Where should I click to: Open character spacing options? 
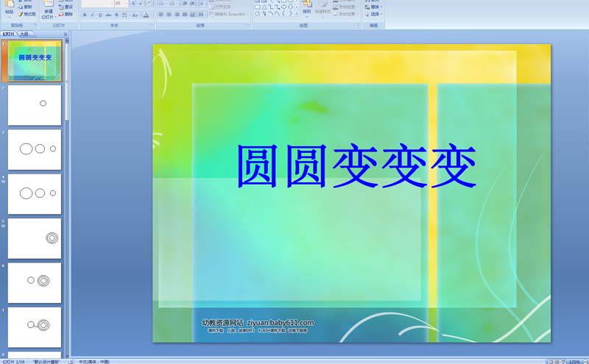(124, 15)
